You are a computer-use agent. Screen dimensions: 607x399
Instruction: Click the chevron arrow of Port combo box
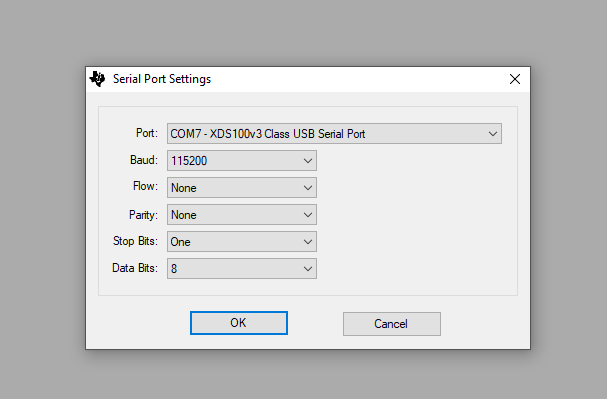coord(492,134)
